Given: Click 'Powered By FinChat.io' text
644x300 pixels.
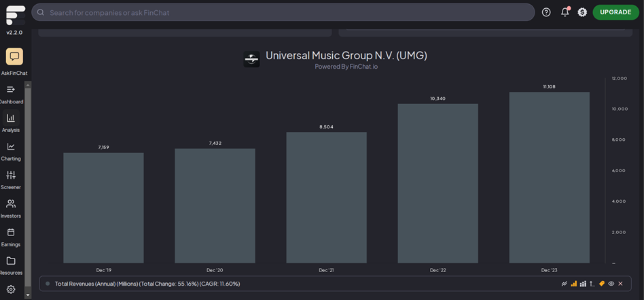Looking at the screenshot, I should click(x=346, y=67).
